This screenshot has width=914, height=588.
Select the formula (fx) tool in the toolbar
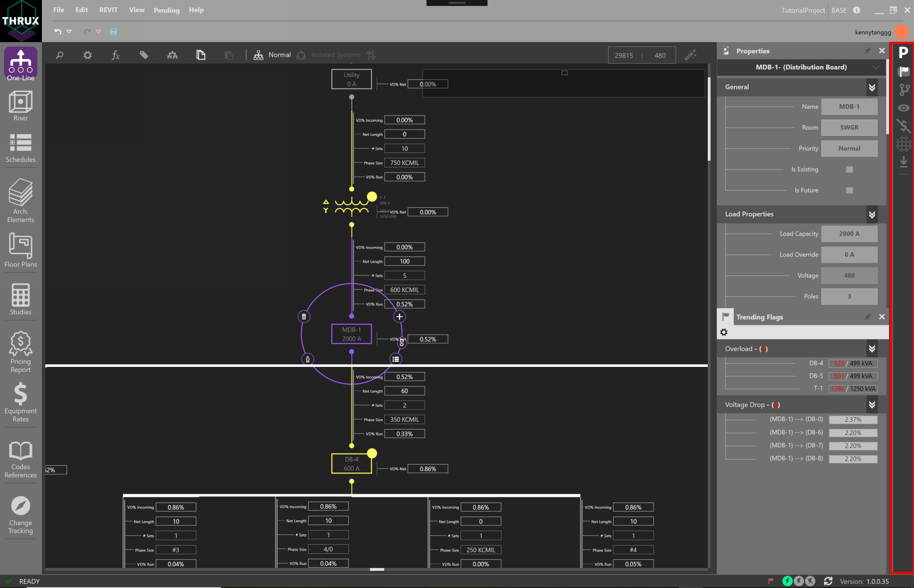[x=116, y=55]
